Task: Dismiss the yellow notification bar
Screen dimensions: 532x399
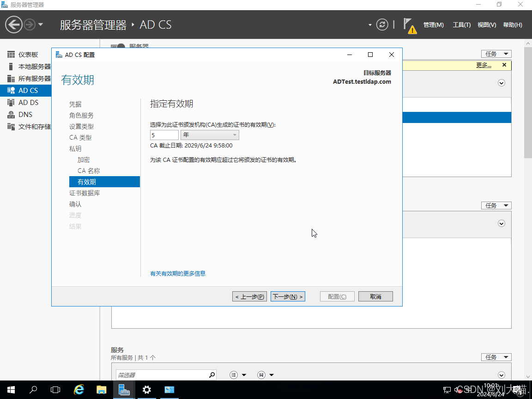Action: pos(504,65)
